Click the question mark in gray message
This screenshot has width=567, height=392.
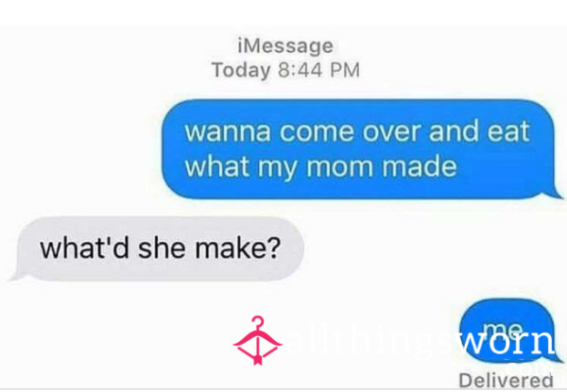274,247
